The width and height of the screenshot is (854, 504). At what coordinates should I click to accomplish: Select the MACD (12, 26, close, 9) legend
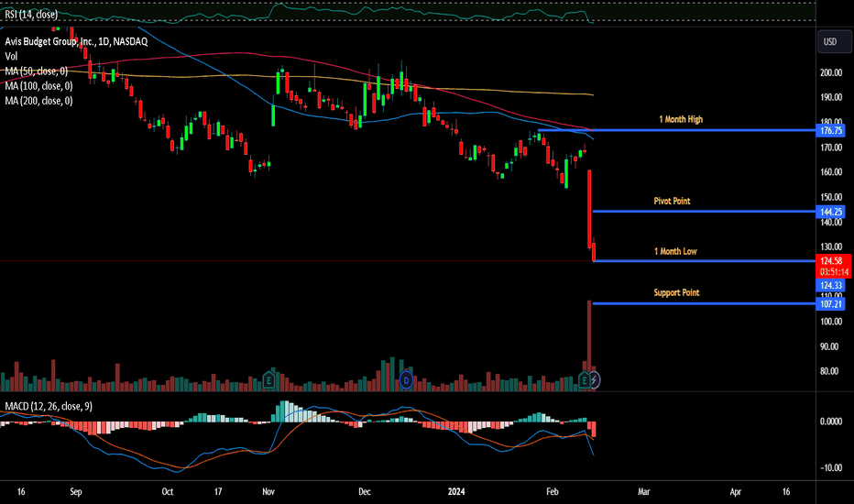pyautogui.click(x=49, y=406)
